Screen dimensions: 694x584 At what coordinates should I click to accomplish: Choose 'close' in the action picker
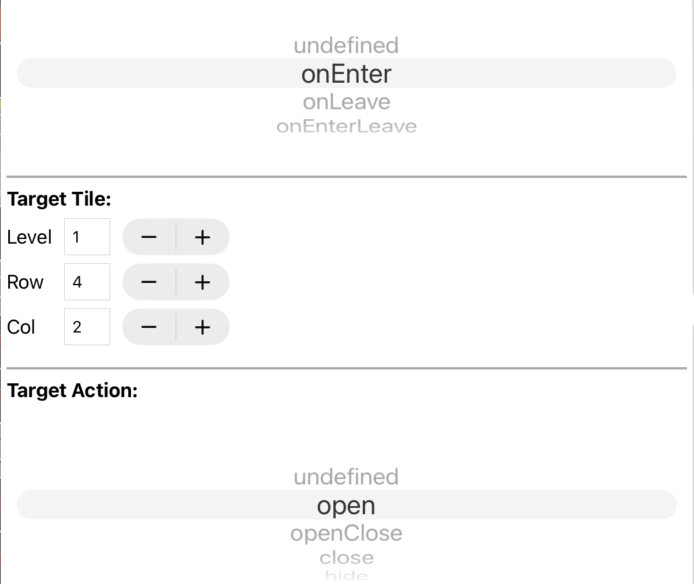[346, 557]
